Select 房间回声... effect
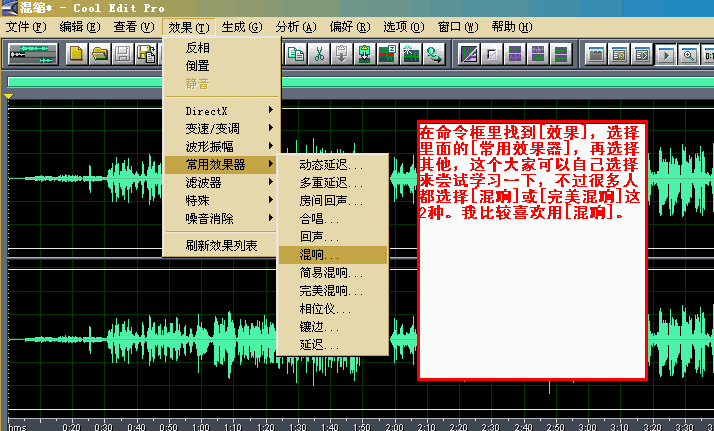Image resolution: width=714 pixels, height=431 pixels. coord(333,201)
